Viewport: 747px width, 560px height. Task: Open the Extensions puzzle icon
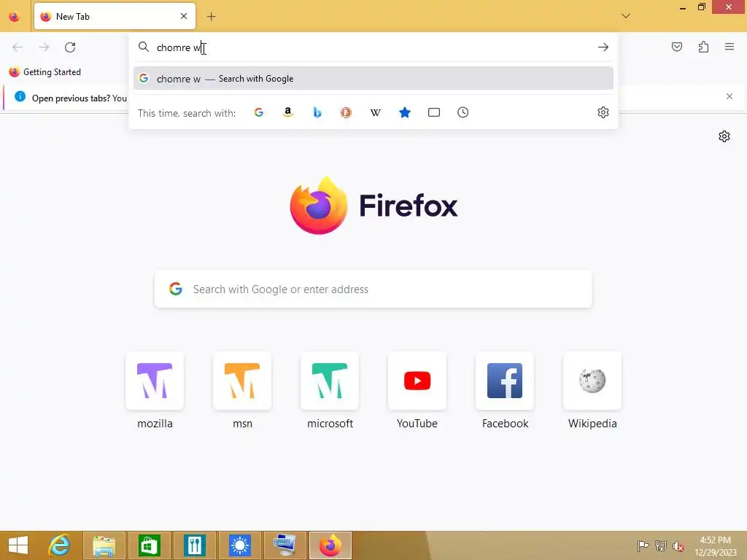(x=703, y=47)
